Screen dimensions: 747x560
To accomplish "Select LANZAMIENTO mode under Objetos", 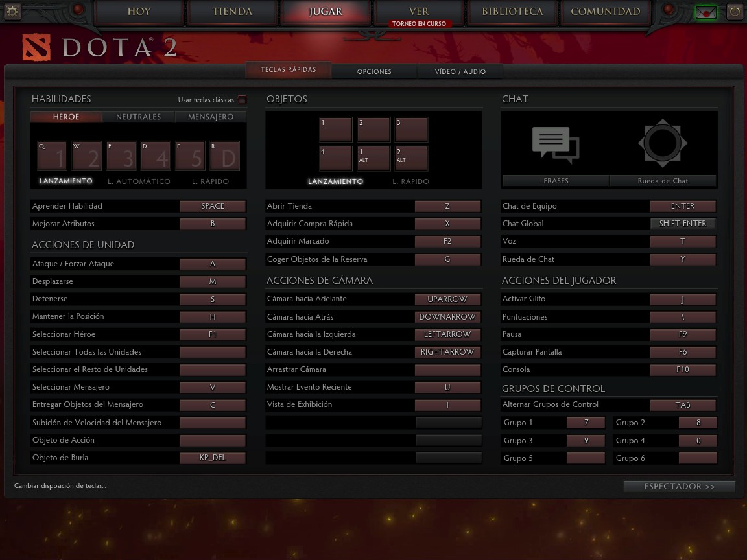I will (335, 181).
